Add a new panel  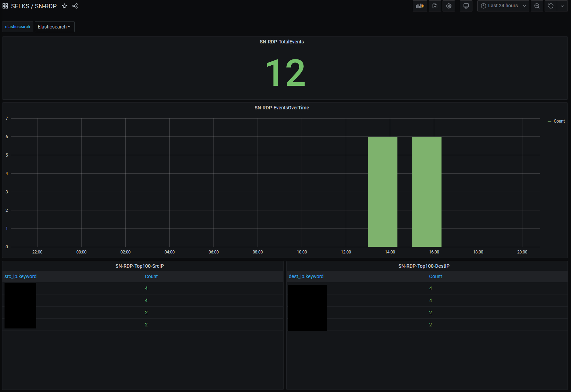coord(420,6)
